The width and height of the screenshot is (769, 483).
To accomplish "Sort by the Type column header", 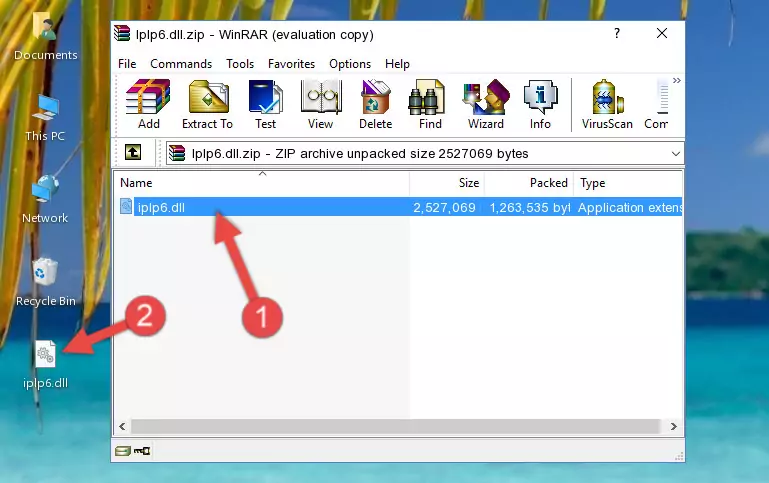I will coord(628,183).
